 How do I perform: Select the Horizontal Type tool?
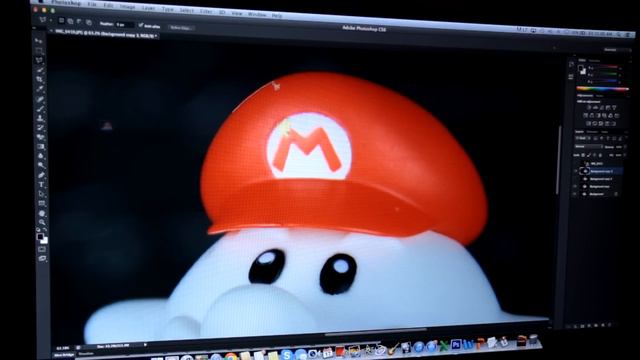pyautogui.click(x=42, y=185)
